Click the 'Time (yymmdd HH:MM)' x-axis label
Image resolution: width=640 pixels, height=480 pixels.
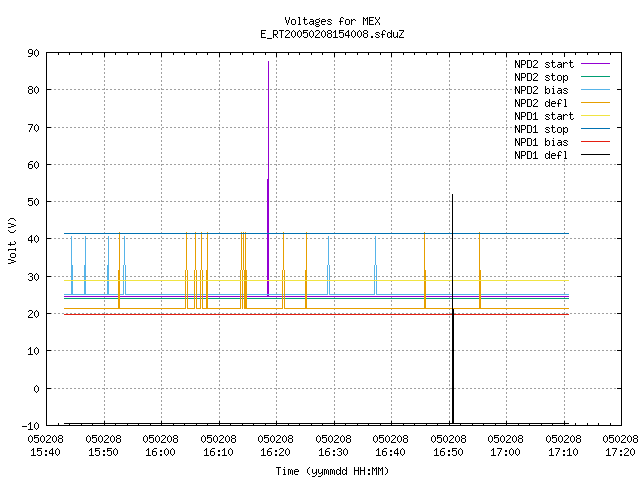pos(332,471)
